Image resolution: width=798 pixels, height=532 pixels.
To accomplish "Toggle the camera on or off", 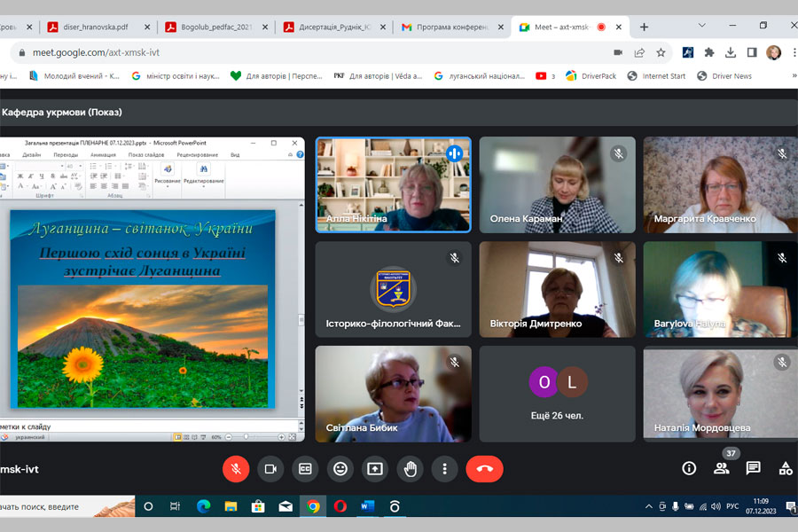I will pos(270,468).
